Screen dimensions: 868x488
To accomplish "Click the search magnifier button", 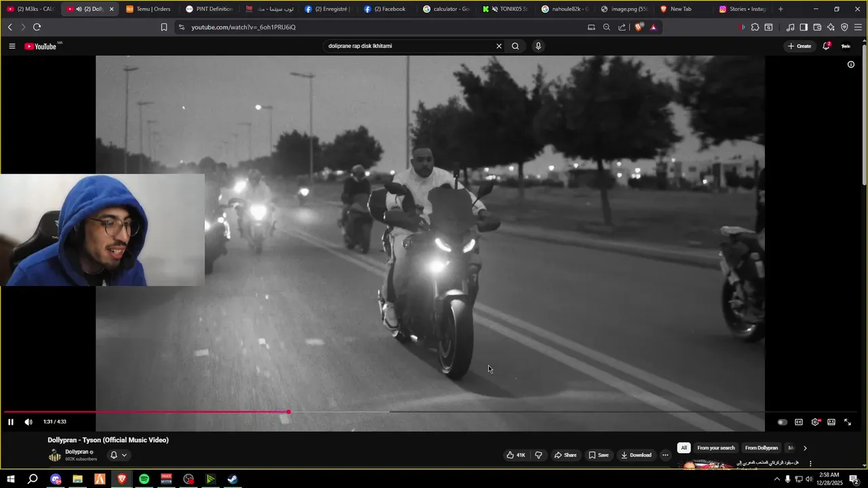I will click(x=515, y=46).
